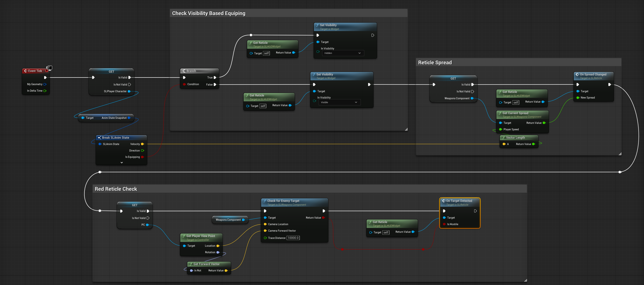
Task: Click the Player Speed input pin
Action: click(x=501, y=129)
